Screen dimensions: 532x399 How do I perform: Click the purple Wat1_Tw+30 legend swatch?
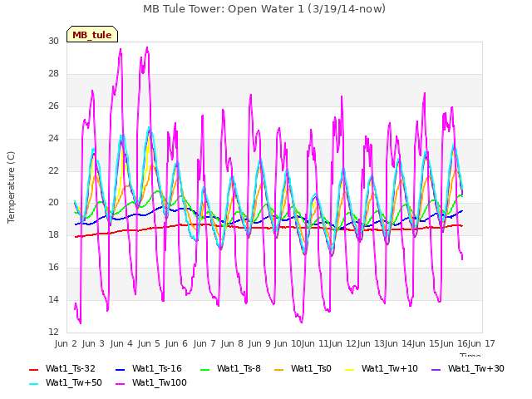tap(436, 369)
